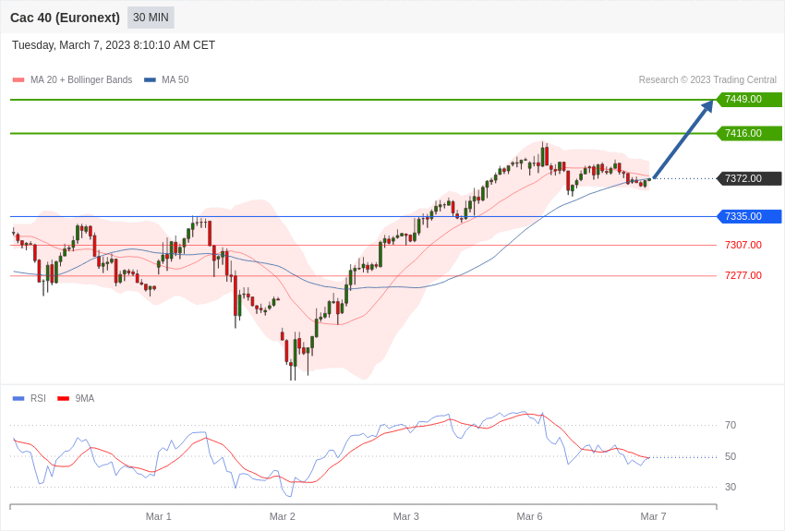Click the 30 MIN timeframe badge

coord(151,18)
